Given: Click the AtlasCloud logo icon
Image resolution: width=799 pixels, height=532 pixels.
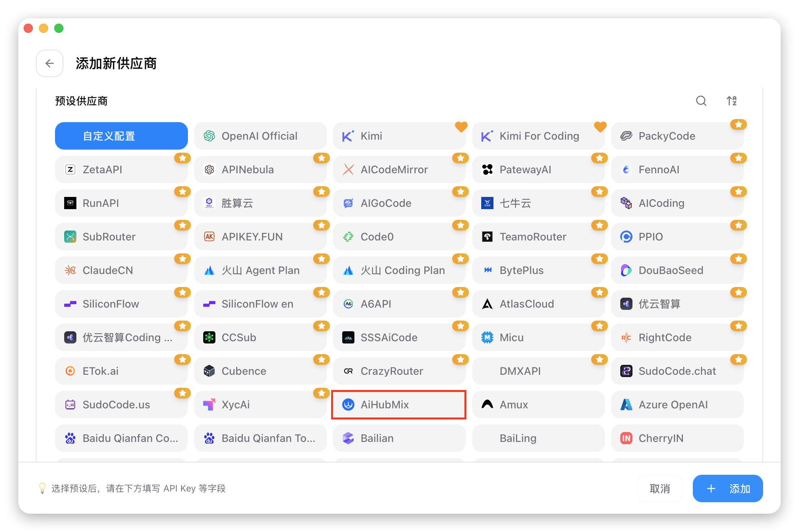Looking at the screenshot, I should (487, 304).
